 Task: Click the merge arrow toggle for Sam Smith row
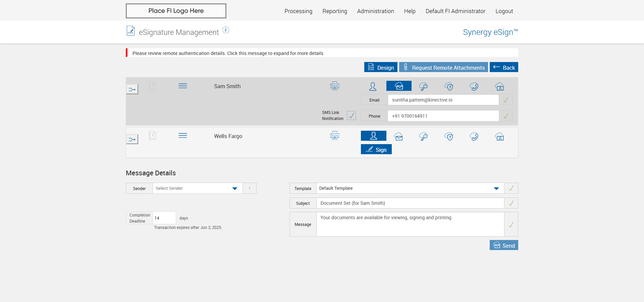pos(132,89)
